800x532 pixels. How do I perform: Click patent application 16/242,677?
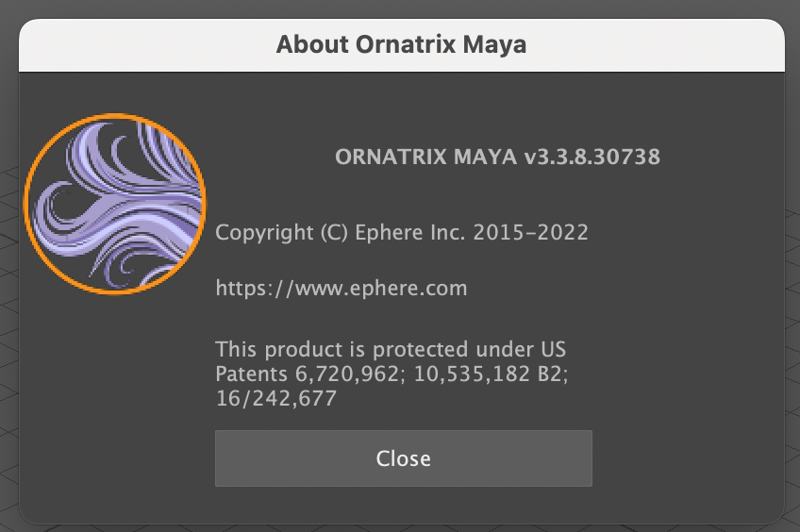275,399
